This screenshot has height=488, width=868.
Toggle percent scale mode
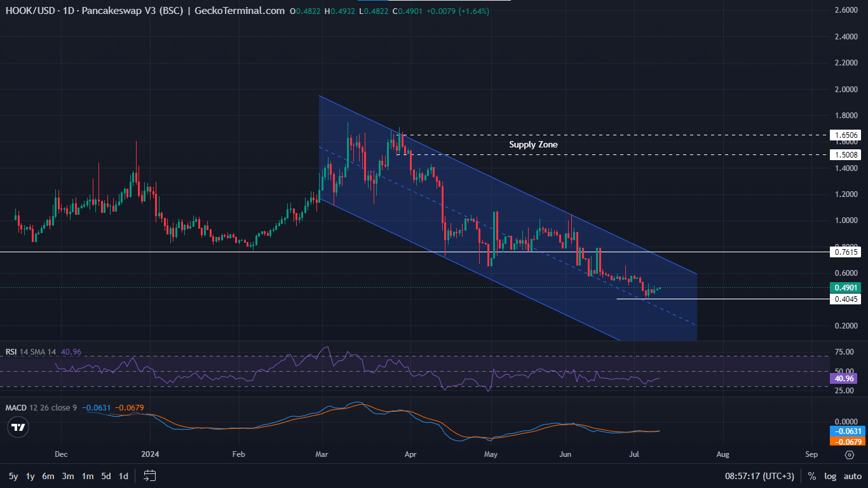pyautogui.click(x=811, y=476)
